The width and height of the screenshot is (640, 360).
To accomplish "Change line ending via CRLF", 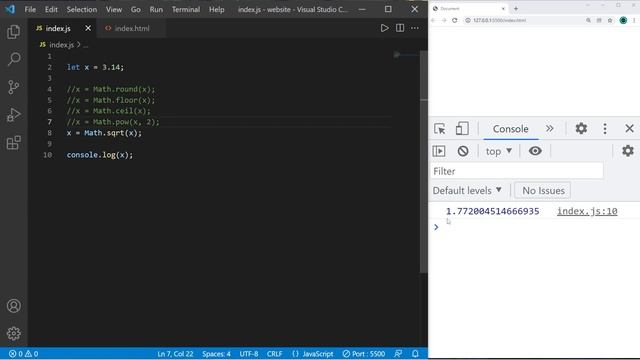I will pyautogui.click(x=274, y=354).
